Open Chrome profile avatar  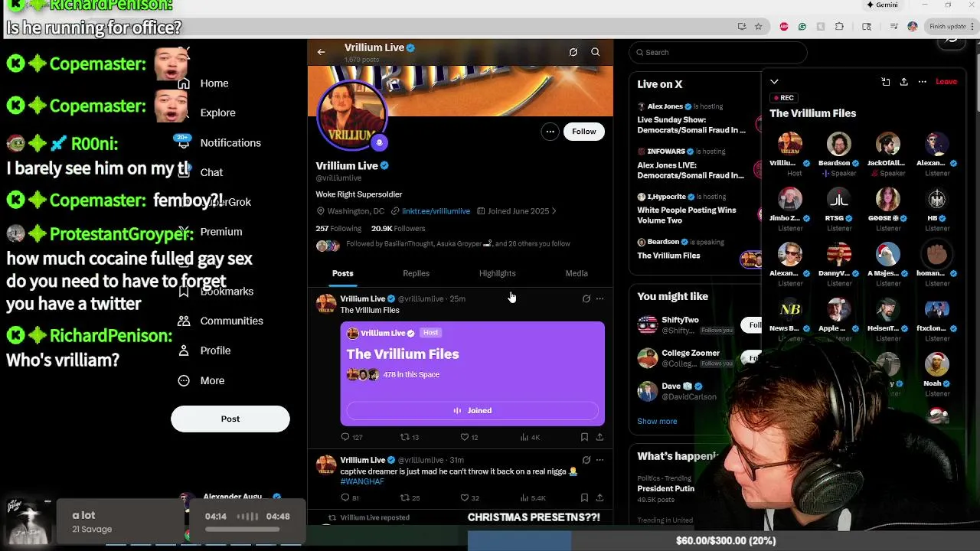[913, 26]
